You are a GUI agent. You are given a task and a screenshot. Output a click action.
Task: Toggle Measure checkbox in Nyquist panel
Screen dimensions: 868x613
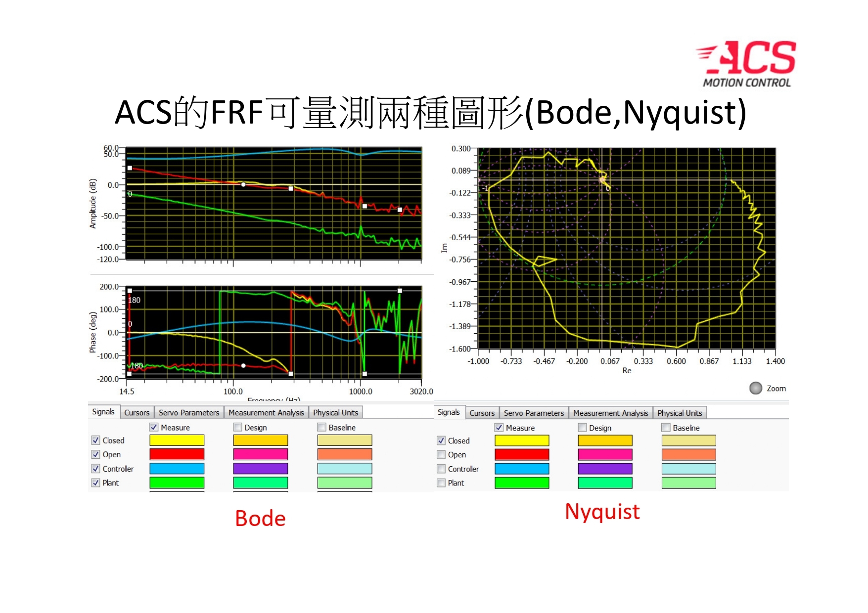tap(499, 428)
